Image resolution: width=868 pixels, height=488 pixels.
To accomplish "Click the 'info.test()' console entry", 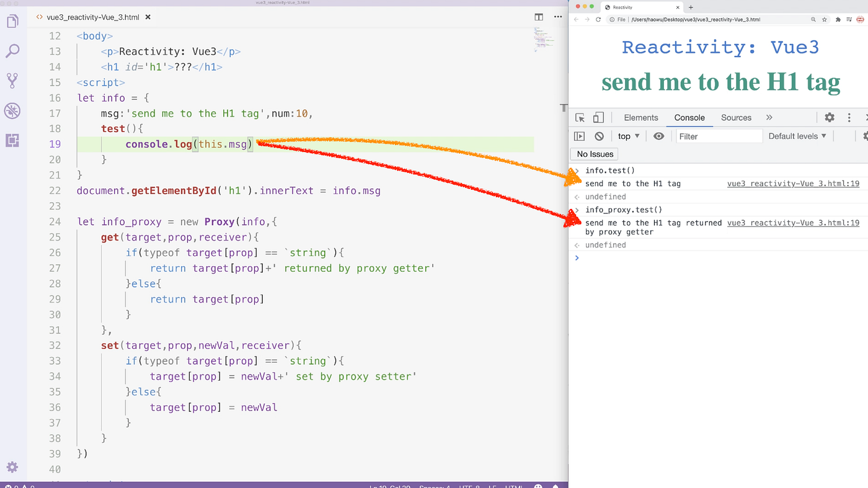I will coord(610,171).
